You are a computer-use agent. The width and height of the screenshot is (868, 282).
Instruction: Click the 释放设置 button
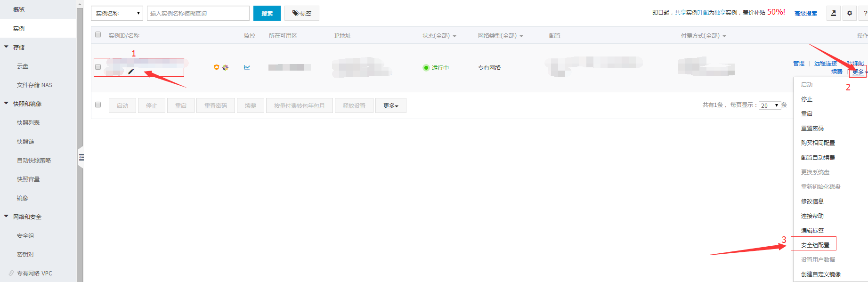pos(354,105)
